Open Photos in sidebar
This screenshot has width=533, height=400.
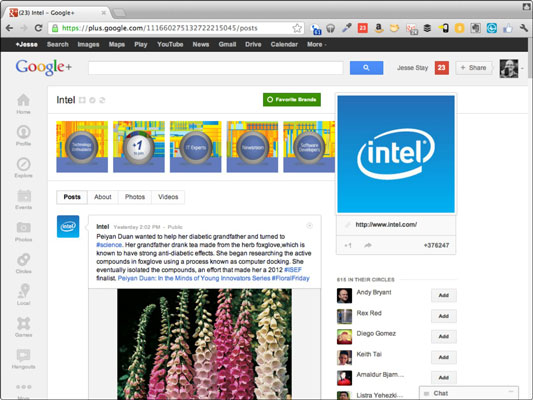[23, 231]
